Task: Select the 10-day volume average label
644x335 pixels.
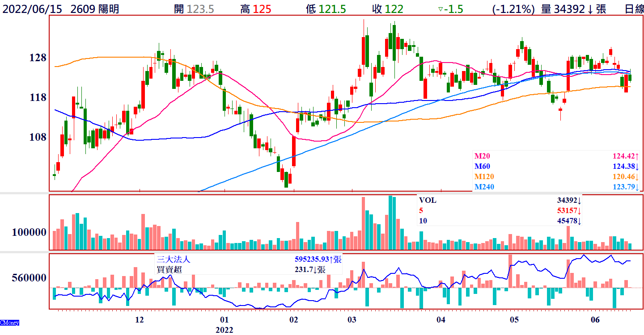Action: point(423,221)
